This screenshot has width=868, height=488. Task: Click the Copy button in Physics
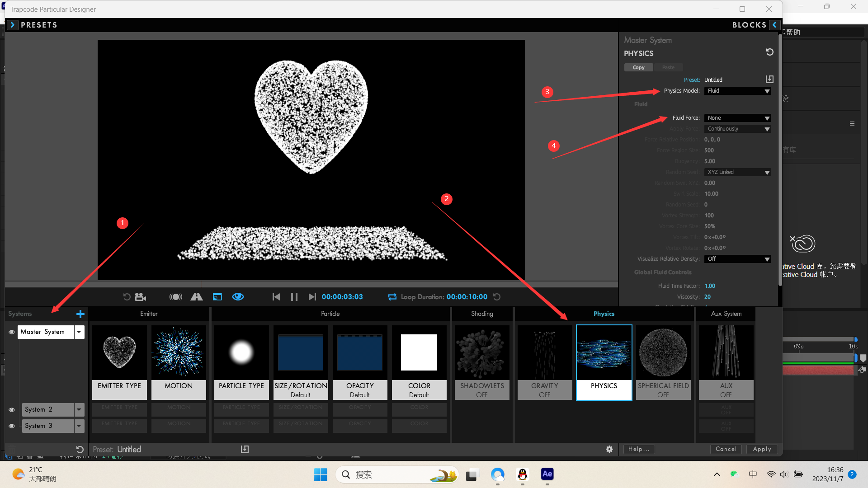tap(639, 67)
